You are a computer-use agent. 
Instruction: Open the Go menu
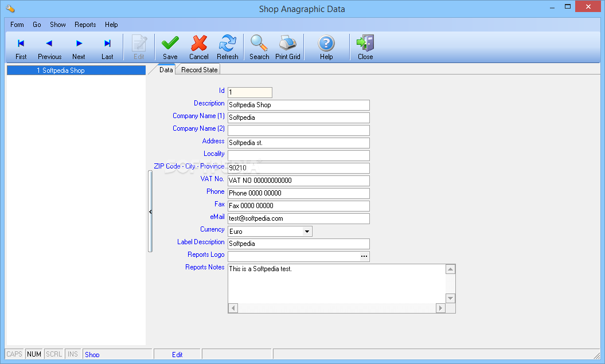pos(37,25)
